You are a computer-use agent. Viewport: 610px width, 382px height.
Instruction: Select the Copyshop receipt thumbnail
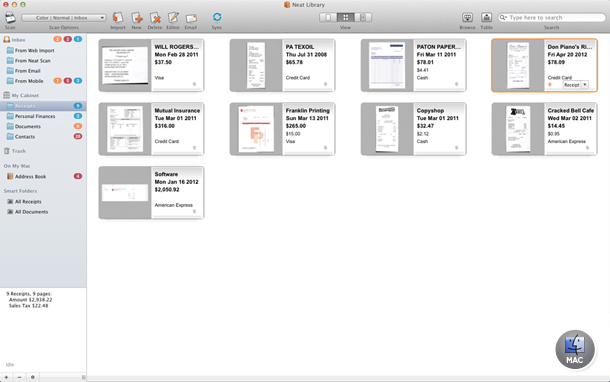coord(387,129)
